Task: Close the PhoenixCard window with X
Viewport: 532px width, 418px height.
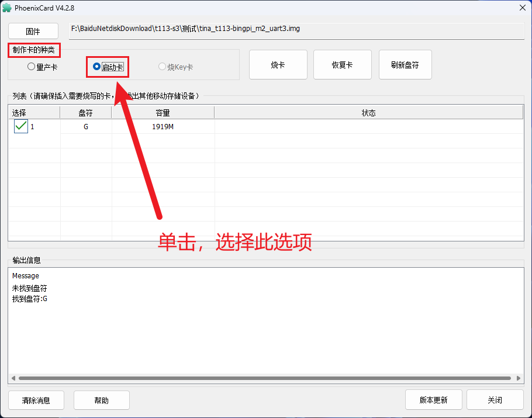Action: [x=523, y=8]
